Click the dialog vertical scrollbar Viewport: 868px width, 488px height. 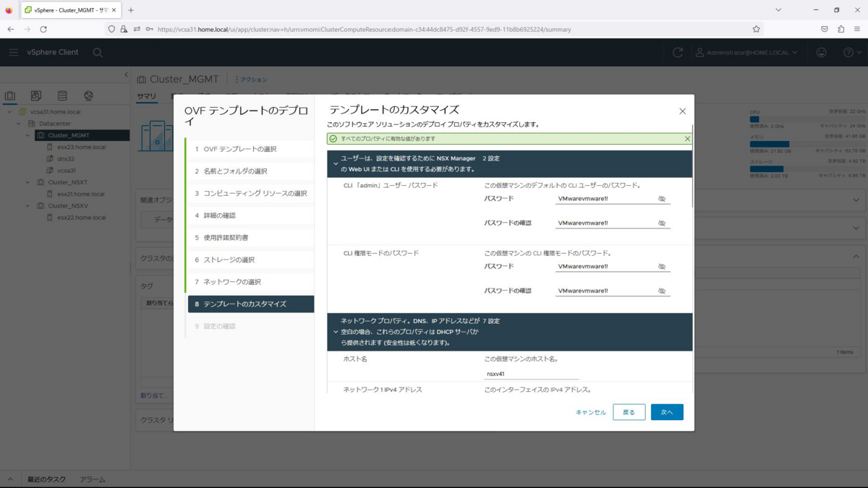[692, 166]
